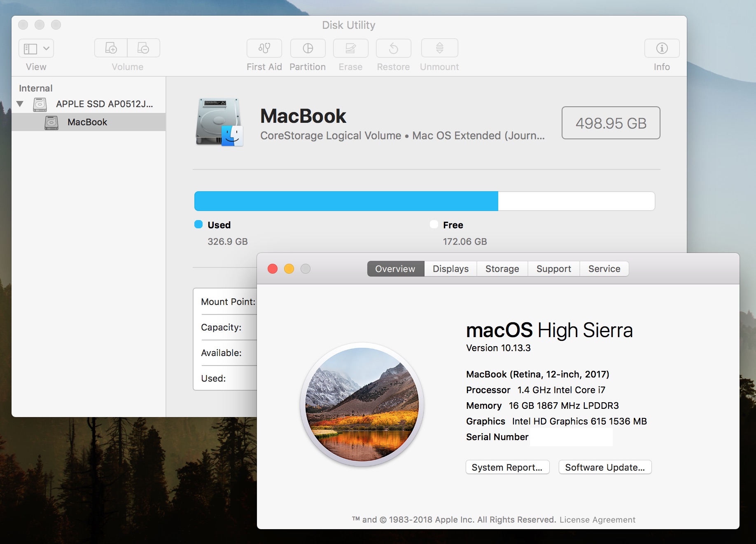Collapse the APPLE SSD disclosure triangle

pyautogui.click(x=20, y=104)
